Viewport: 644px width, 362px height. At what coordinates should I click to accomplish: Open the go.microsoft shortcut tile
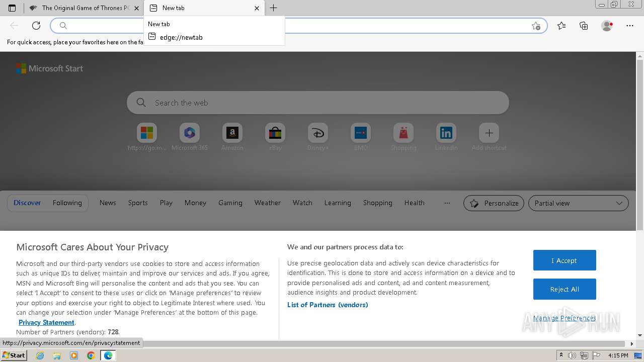(147, 133)
